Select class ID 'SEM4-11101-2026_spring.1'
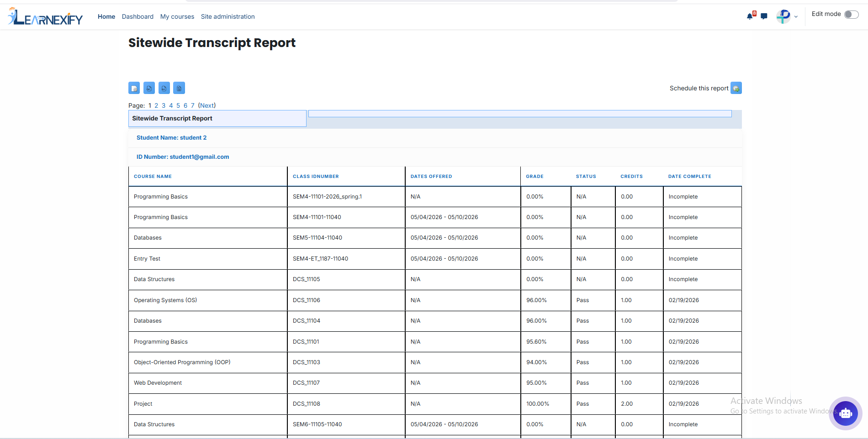Image resolution: width=868 pixels, height=439 pixels. (327, 197)
